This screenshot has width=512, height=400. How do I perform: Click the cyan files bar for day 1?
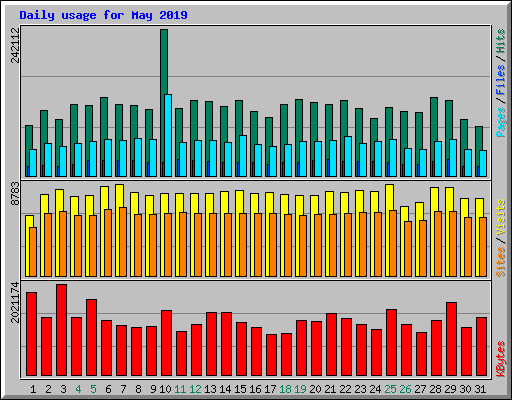tap(33, 163)
